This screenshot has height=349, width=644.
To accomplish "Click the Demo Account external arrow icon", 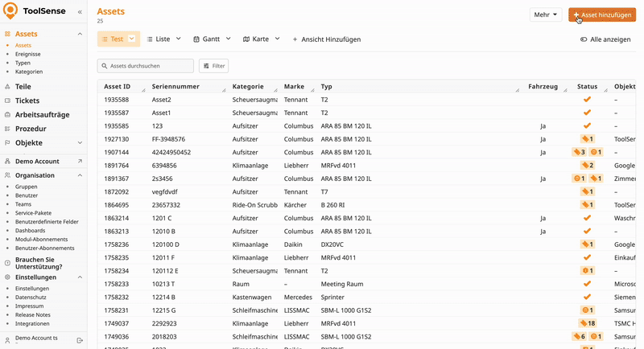I will (80, 161).
